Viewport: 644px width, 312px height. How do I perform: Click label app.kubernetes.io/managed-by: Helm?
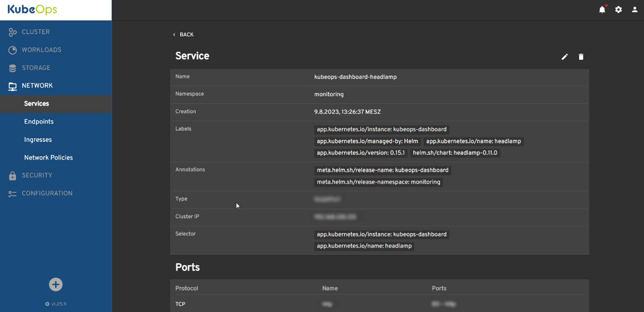point(368,141)
